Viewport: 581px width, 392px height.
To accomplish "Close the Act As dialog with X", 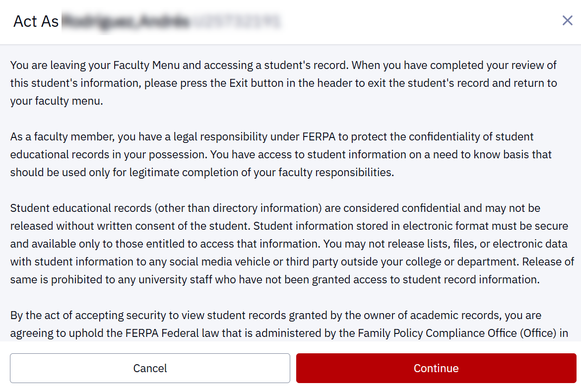I will 567,20.
